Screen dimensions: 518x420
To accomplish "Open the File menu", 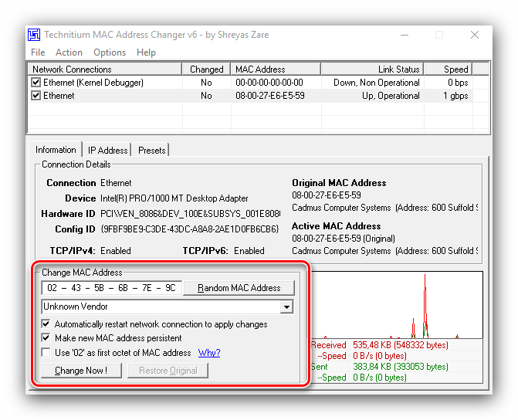I will coord(38,52).
